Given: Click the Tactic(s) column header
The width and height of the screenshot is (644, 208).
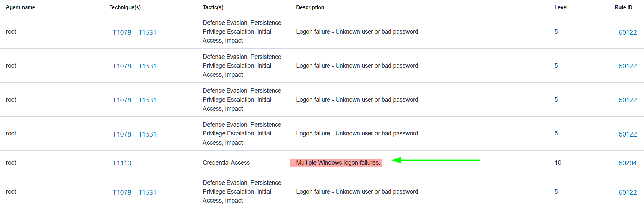Looking at the screenshot, I should (213, 7).
